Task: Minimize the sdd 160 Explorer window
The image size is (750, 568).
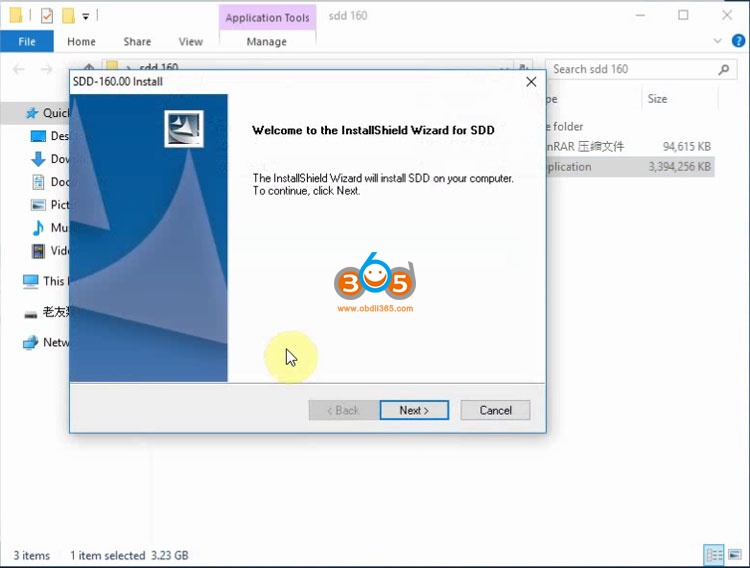Action: 640,15
